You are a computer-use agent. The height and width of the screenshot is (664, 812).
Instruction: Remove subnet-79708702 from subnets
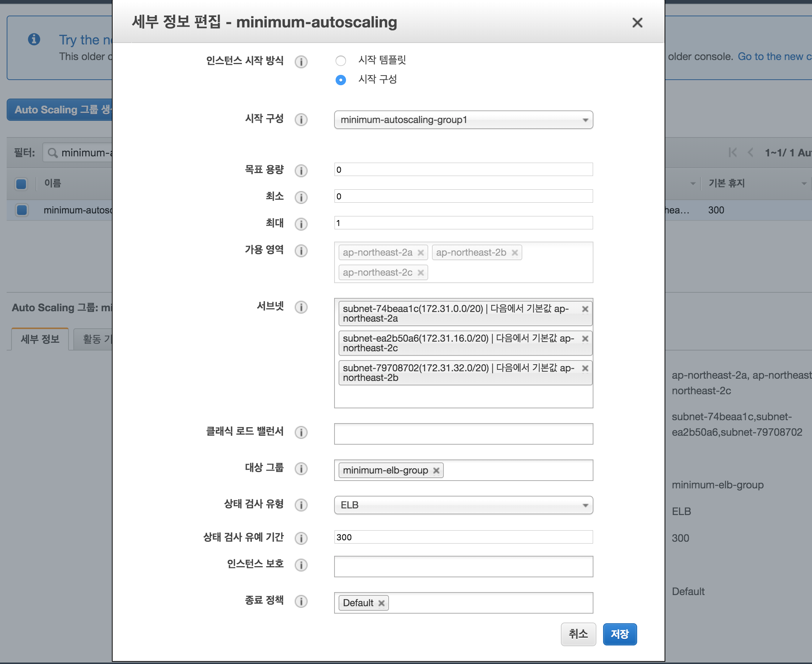pyautogui.click(x=585, y=368)
